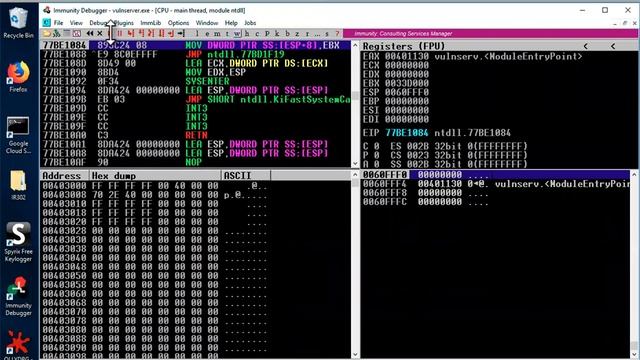640x360 pixels.
Task: Click the EAX register value 00401130
Action: [x=407, y=56]
